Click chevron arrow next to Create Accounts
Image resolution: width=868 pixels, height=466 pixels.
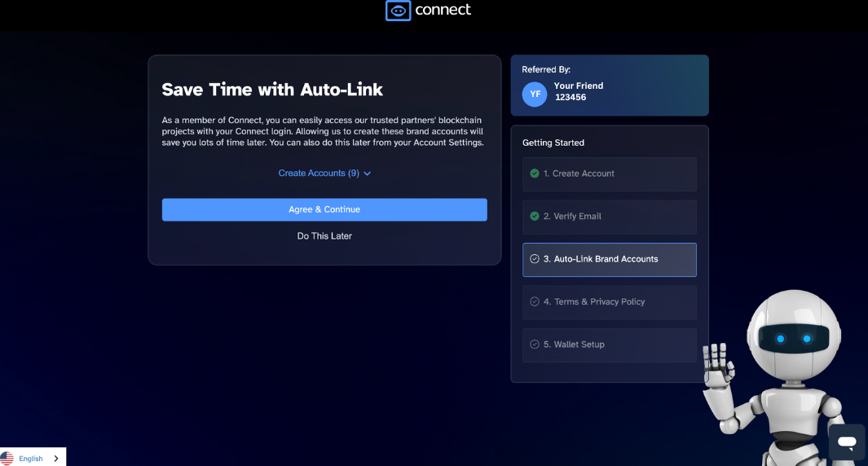pyautogui.click(x=367, y=174)
